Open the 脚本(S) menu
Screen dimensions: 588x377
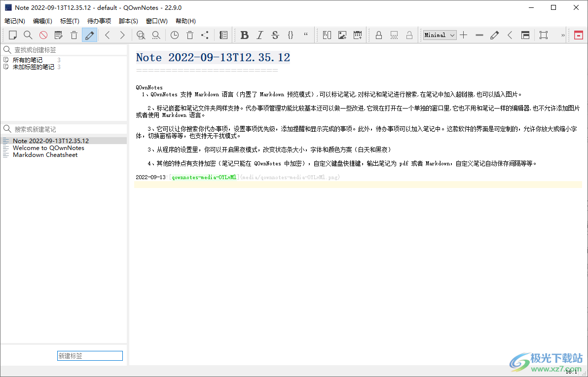pyautogui.click(x=129, y=21)
